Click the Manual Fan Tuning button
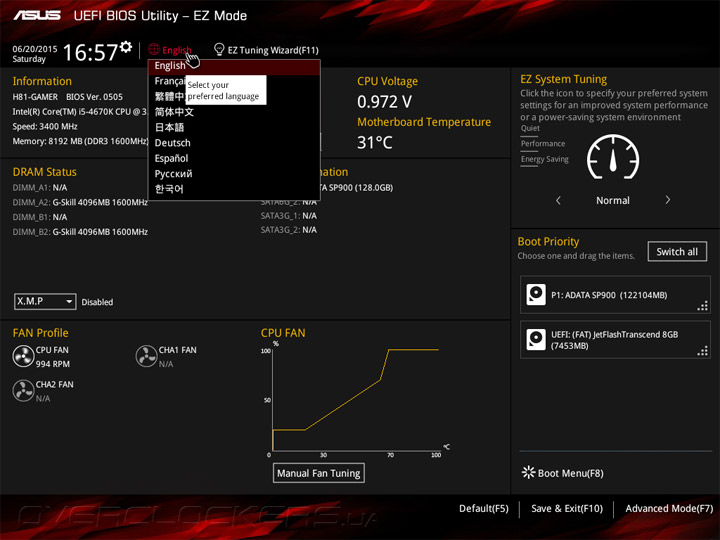The image size is (720, 540). coord(319,473)
